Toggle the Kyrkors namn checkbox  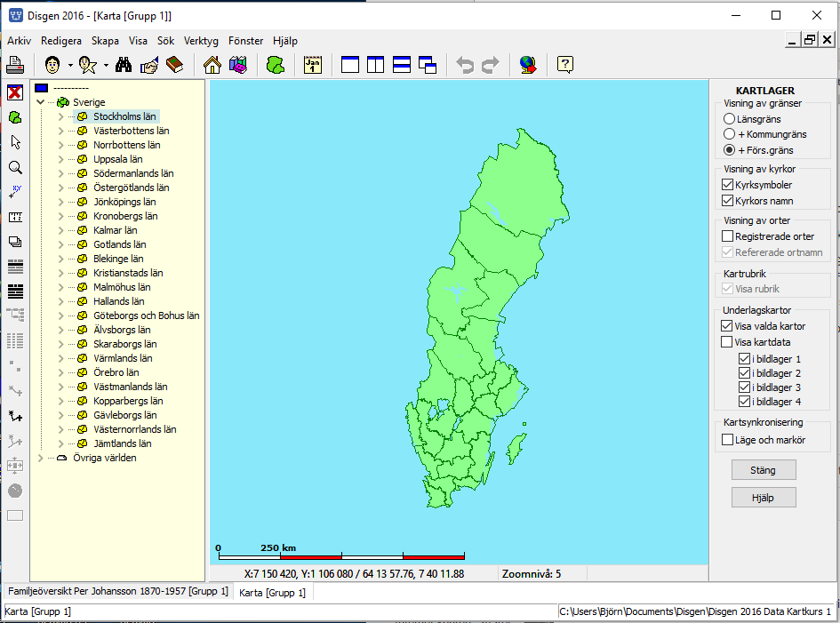tap(727, 201)
